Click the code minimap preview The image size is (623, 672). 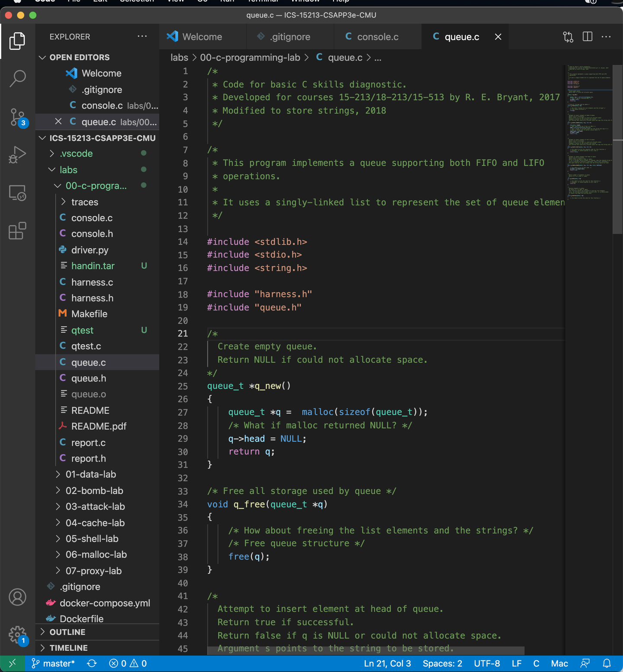coord(589,132)
